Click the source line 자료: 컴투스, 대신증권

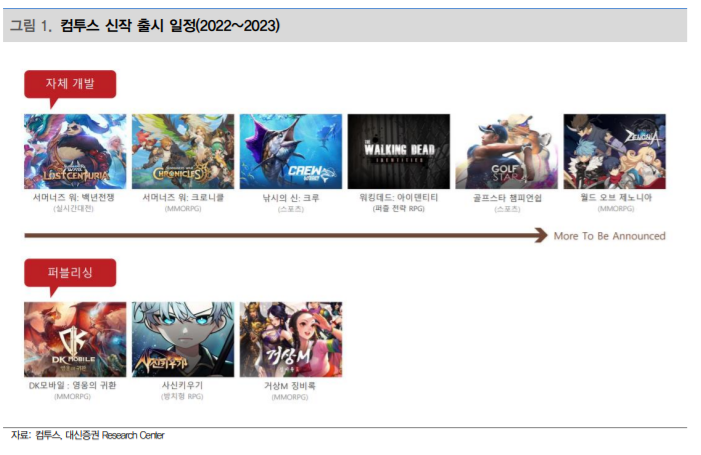point(88,435)
